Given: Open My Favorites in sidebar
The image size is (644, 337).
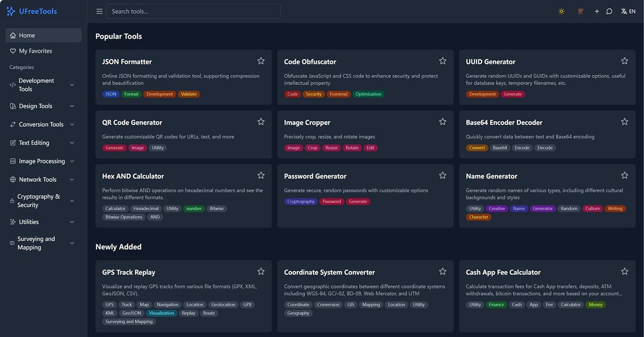Looking at the screenshot, I should pyautogui.click(x=43, y=51).
